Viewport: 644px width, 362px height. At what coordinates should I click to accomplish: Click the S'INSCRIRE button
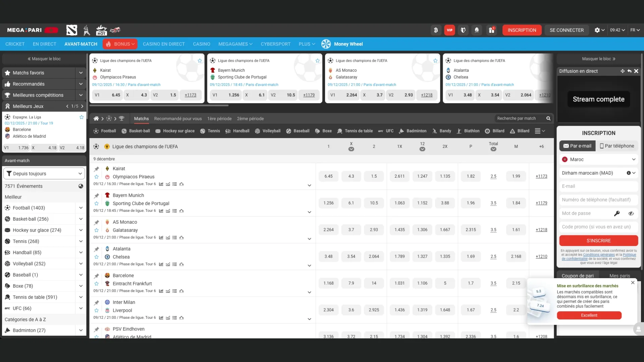(x=598, y=241)
